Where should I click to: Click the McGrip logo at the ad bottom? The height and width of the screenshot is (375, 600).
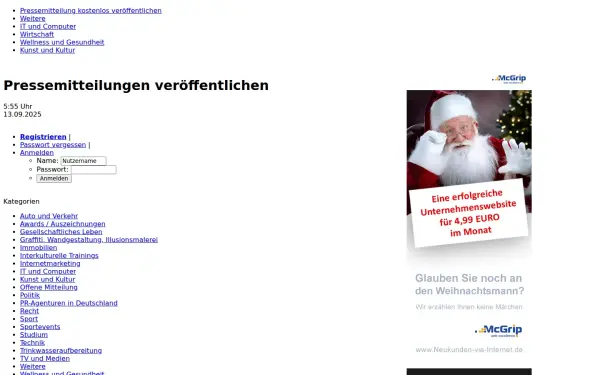(x=499, y=331)
